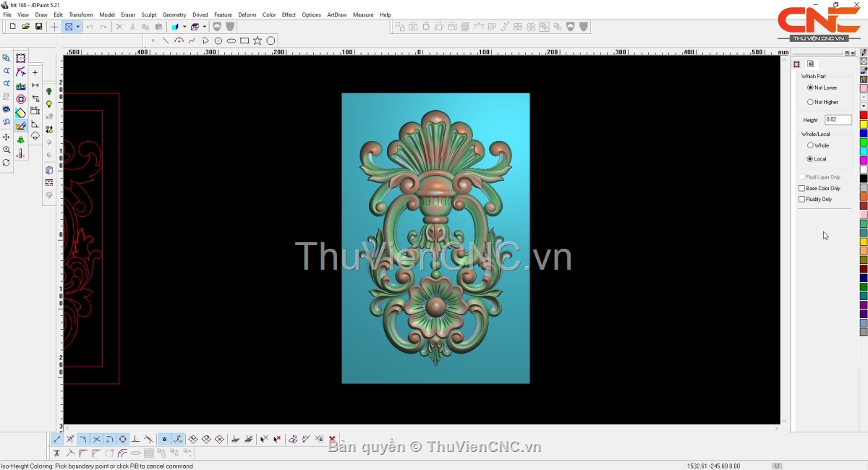The height and width of the screenshot is (470, 868).
Task: Toggle endpoint snap in bottom toolbar
Action: tap(57, 439)
